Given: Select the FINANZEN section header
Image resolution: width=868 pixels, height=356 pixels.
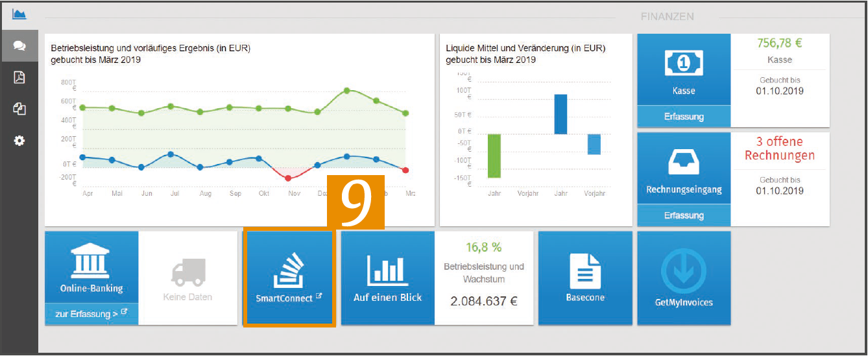Looking at the screenshot, I should [668, 16].
